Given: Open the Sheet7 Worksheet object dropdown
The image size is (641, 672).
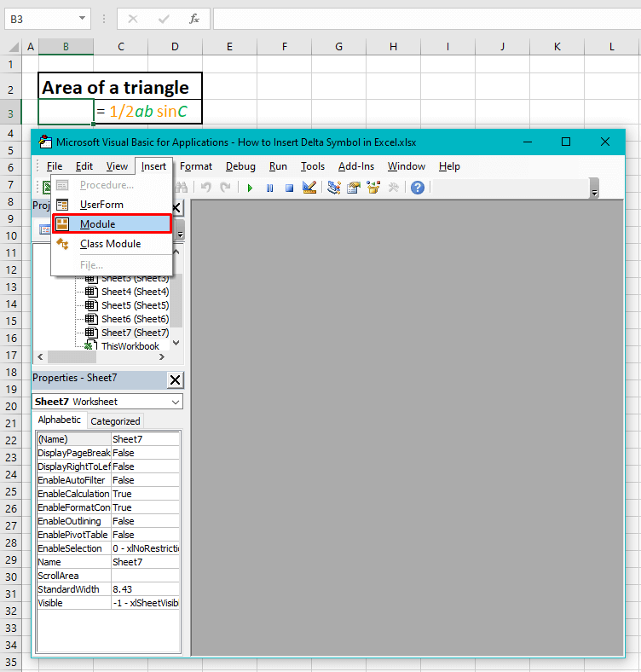Looking at the screenshot, I should pyautogui.click(x=176, y=402).
